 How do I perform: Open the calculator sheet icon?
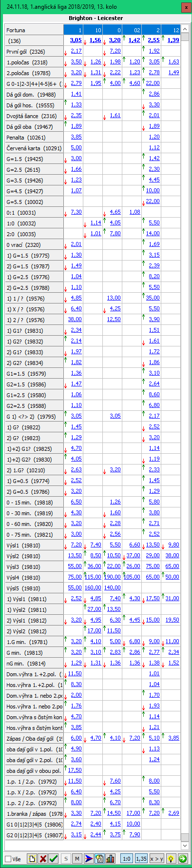[100, 858]
